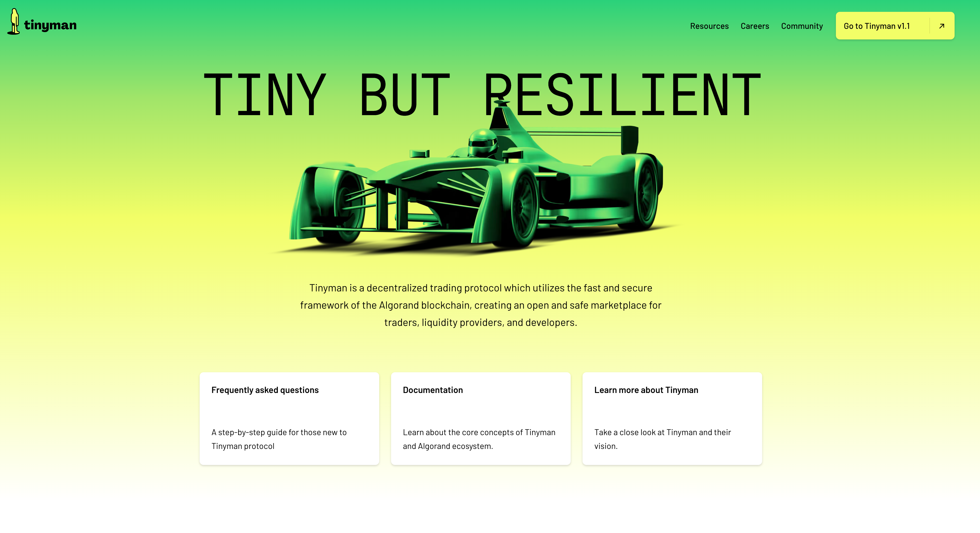Click the Tinyman protocol description paragraph
Screen dimensions: 980x533
(x=481, y=305)
